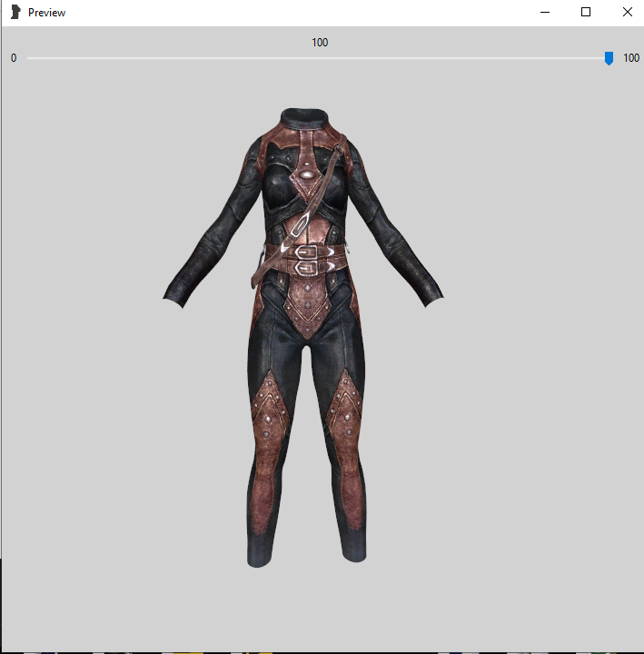Maximize the Preview window
Screen dimensions: 644x654
[586, 12]
